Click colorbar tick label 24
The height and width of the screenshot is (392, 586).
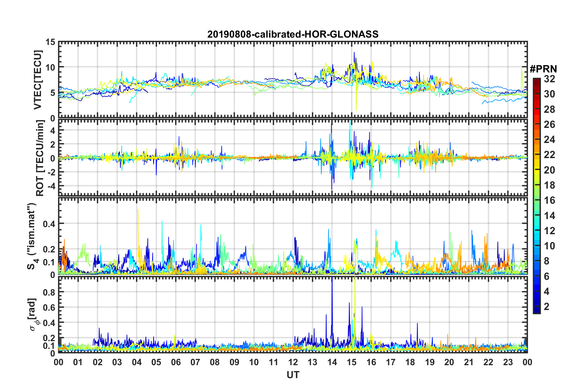549,140
